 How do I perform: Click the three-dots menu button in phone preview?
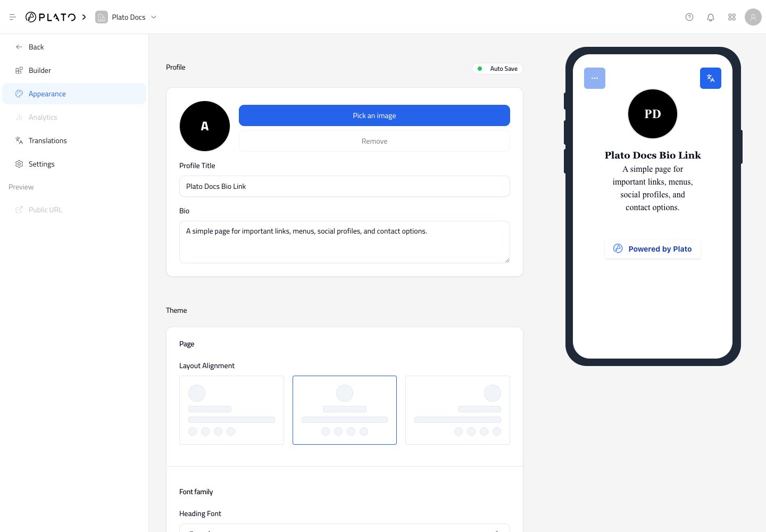595,78
